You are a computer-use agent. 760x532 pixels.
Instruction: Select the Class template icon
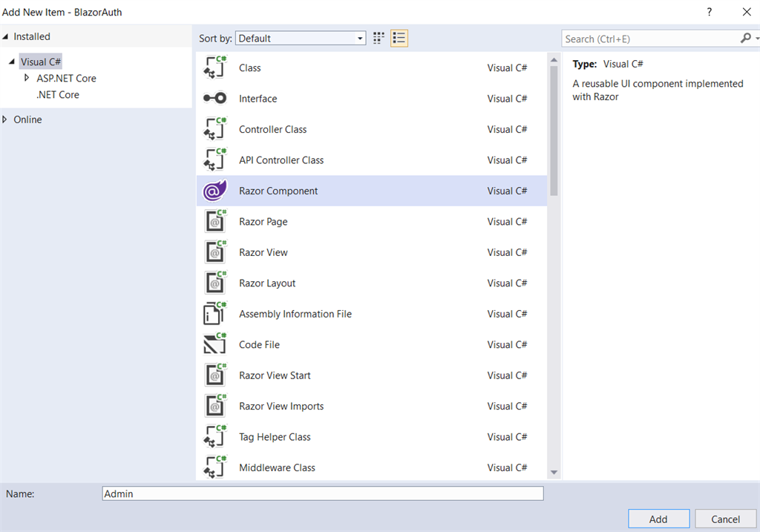[214, 68]
